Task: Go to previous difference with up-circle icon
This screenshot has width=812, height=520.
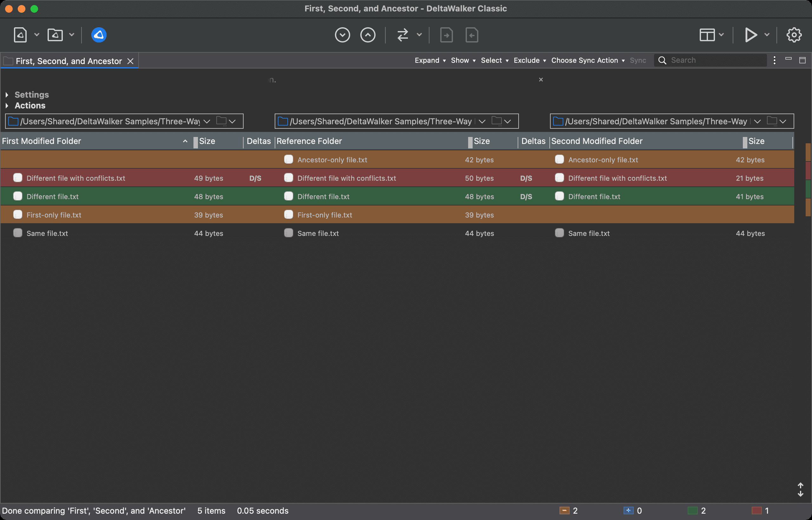Action: pyautogui.click(x=368, y=35)
